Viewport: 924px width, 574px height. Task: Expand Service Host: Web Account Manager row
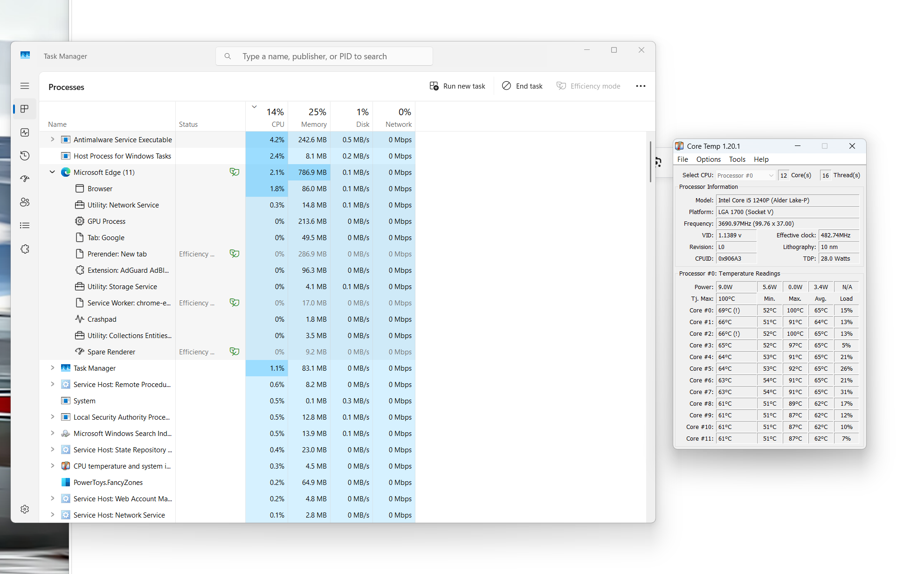[x=52, y=498]
